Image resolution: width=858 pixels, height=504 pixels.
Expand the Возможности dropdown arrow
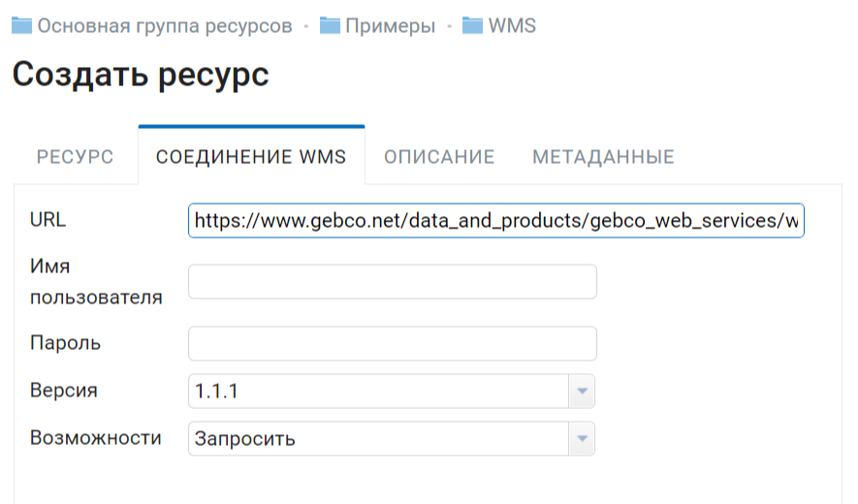point(582,438)
